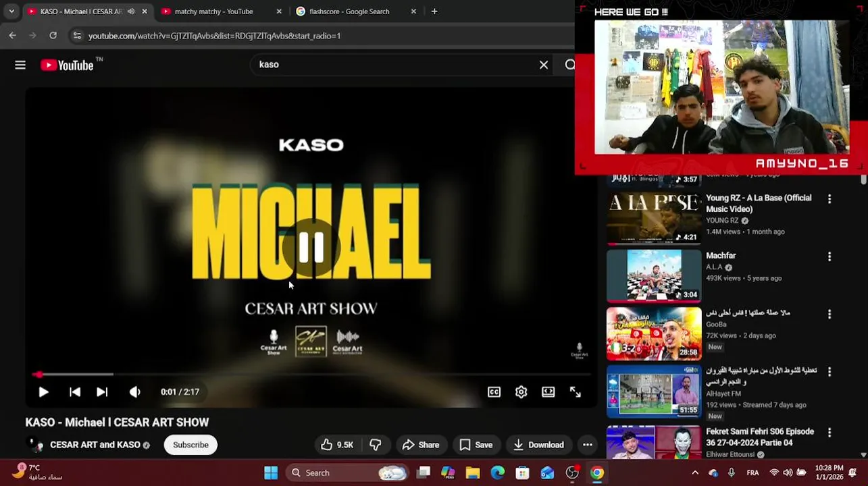
Task: Enter full screen on the player
Action: click(x=576, y=391)
